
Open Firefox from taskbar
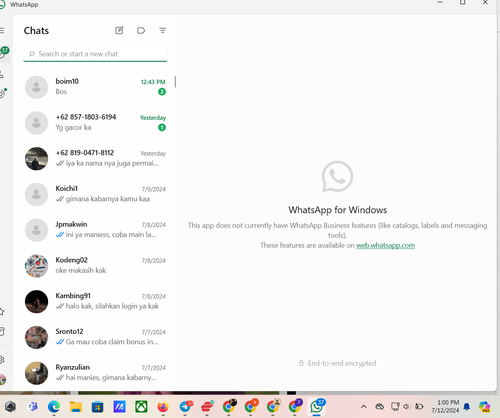pyautogui.click(x=163, y=407)
